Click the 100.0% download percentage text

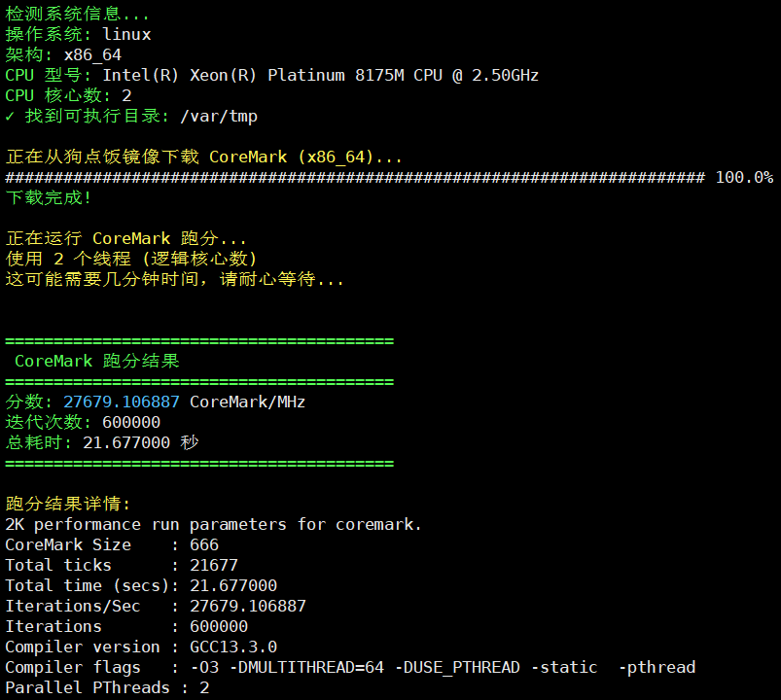[x=744, y=178]
